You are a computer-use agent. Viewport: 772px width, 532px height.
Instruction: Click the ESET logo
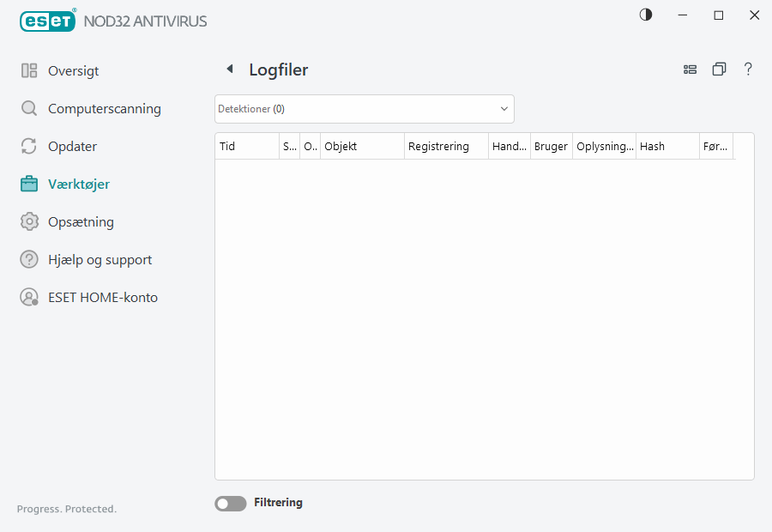pyautogui.click(x=47, y=21)
